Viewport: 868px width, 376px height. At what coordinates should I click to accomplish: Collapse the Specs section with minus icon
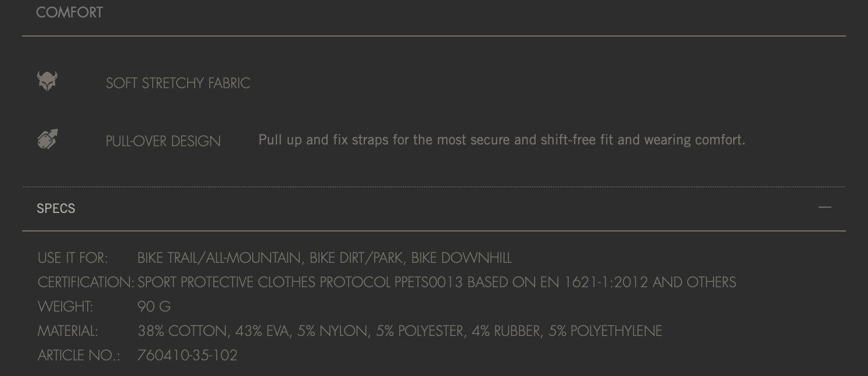(x=824, y=207)
